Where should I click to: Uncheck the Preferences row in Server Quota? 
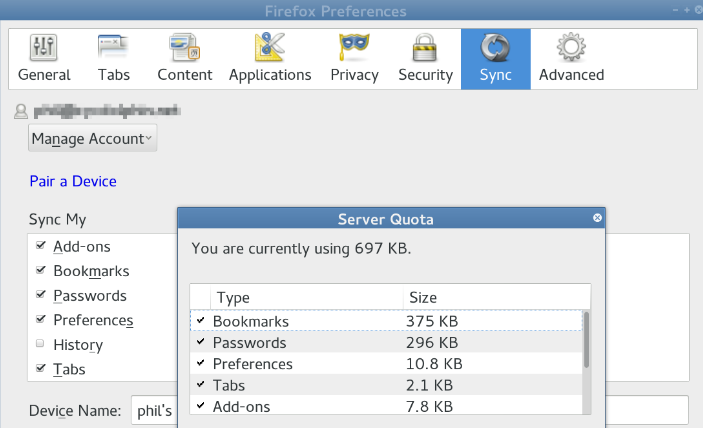(200, 363)
